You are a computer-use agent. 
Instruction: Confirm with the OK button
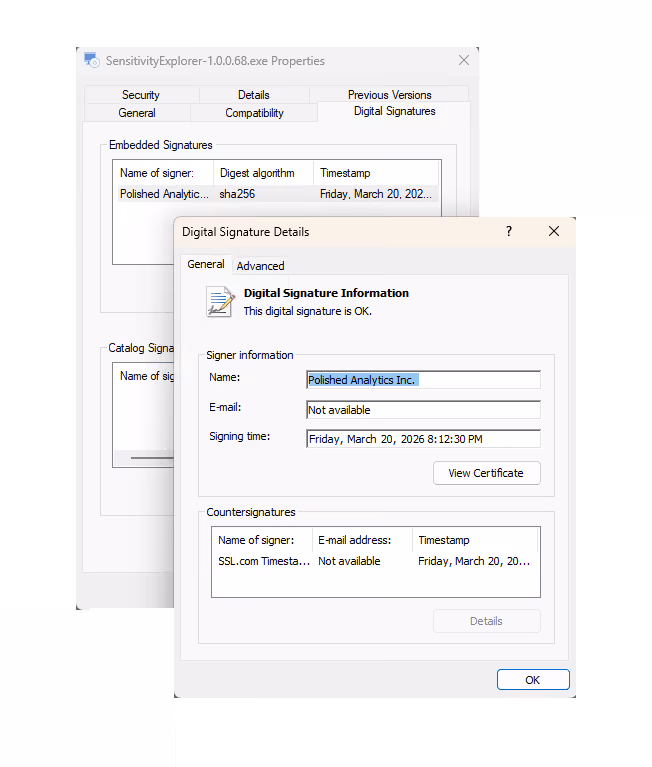click(x=533, y=679)
